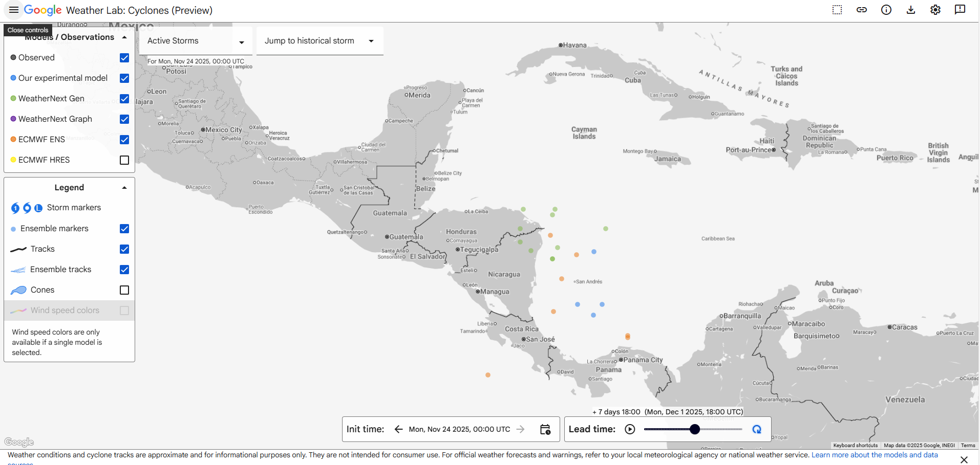Click the lead time slider handle

[x=695, y=429]
